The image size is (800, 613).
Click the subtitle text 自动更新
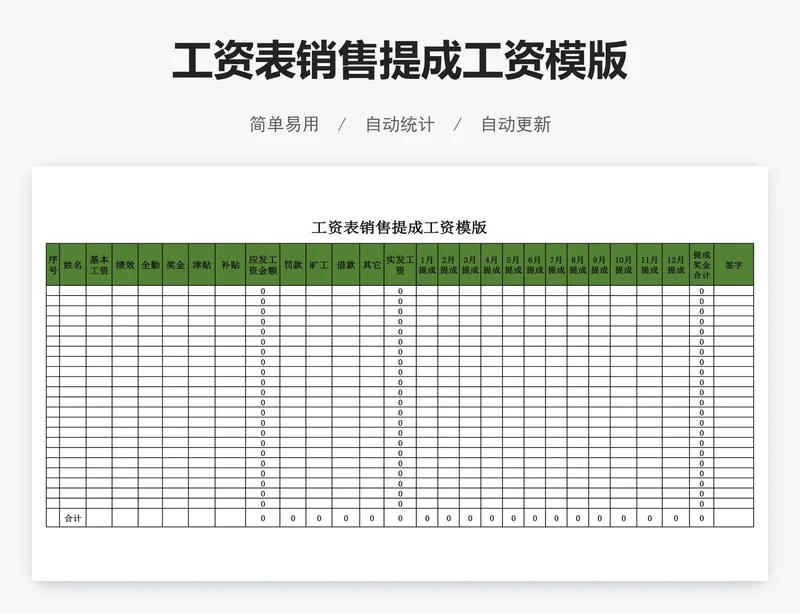(516, 124)
